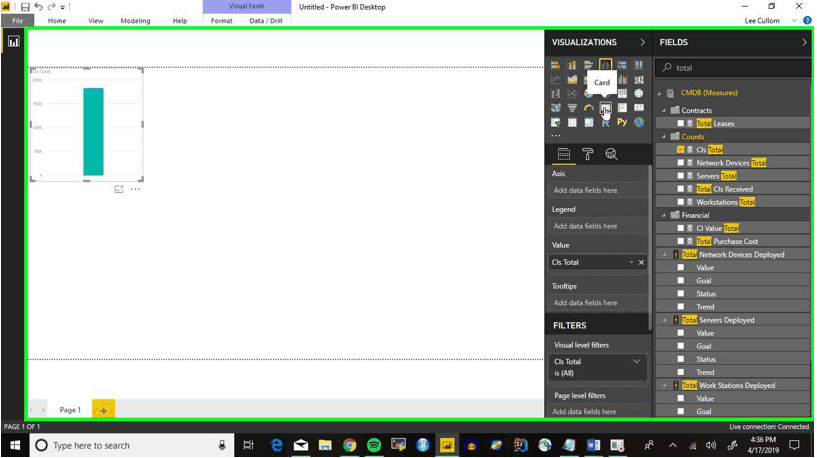Collapse the Counts folder
The height and width of the screenshot is (458, 817).
click(x=664, y=137)
